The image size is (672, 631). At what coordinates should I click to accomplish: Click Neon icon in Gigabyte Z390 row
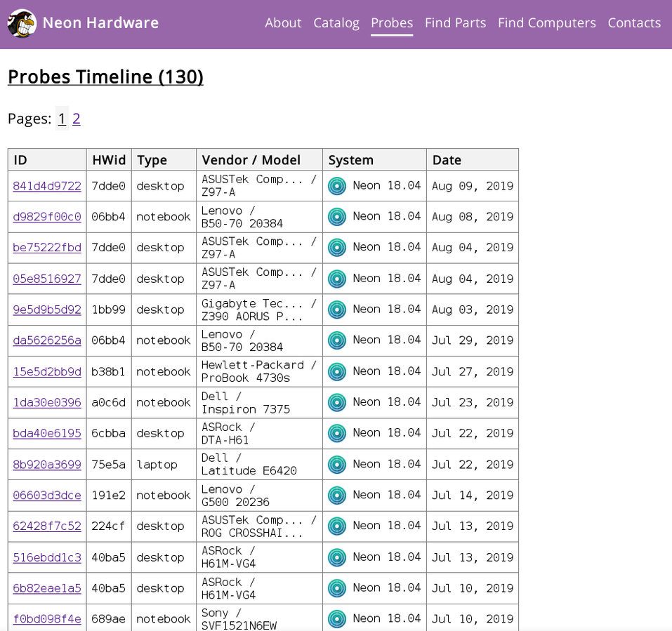pyautogui.click(x=337, y=310)
